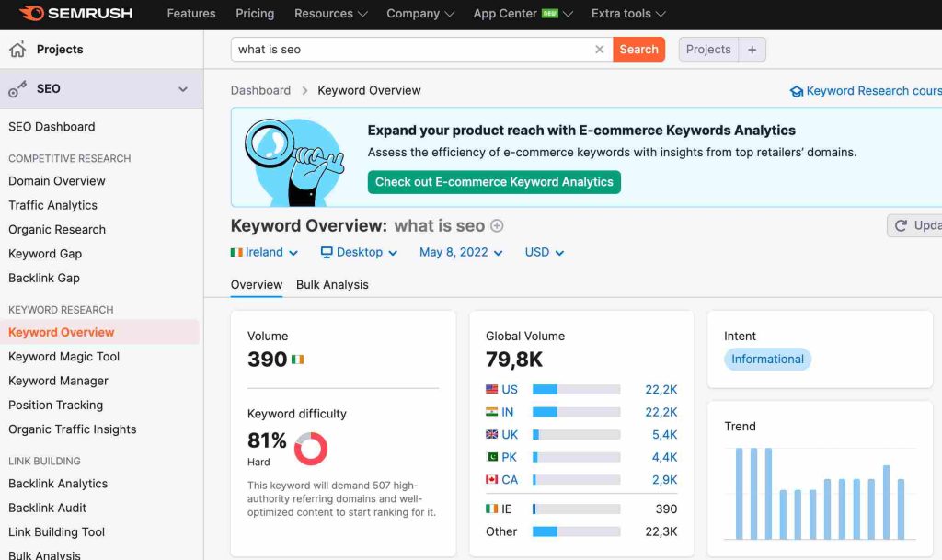Open Backlink Audit in sidebar
The height and width of the screenshot is (560, 942).
tap(48, 508)
